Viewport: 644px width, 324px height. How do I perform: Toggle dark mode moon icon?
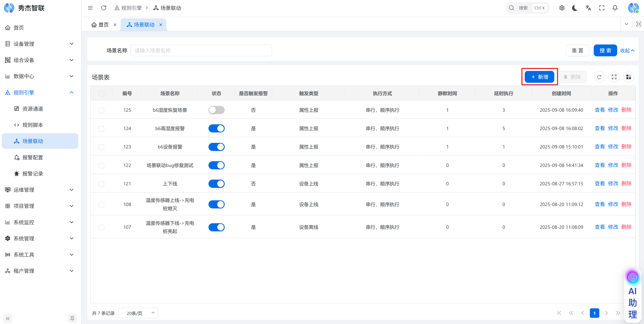coord(575,8)
